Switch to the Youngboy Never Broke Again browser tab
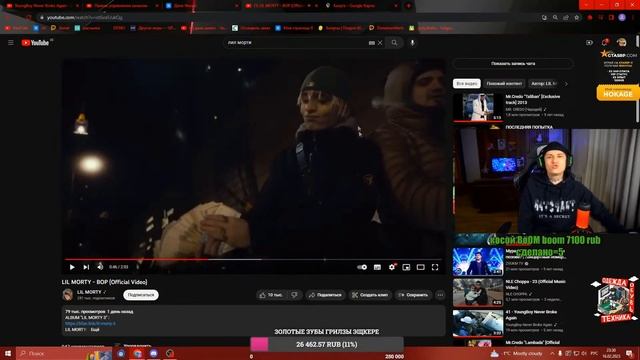 click(x=43, y=6)
